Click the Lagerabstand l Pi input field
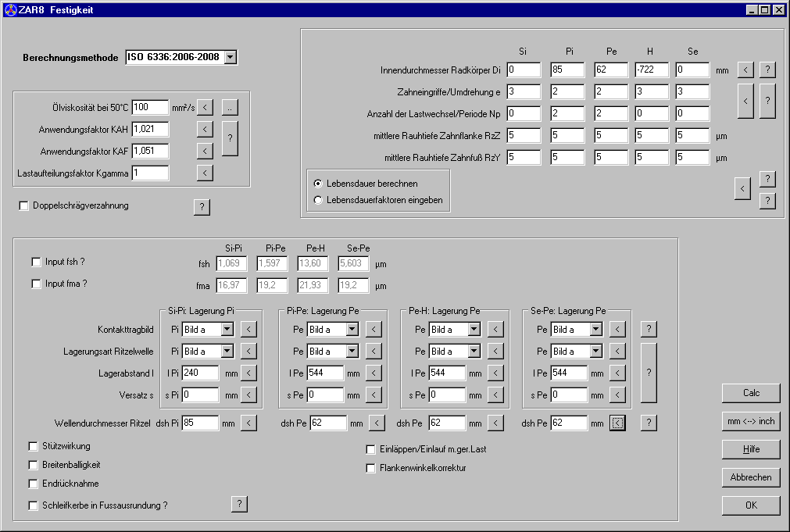This screenshot has width=790, height=532. 201,373
